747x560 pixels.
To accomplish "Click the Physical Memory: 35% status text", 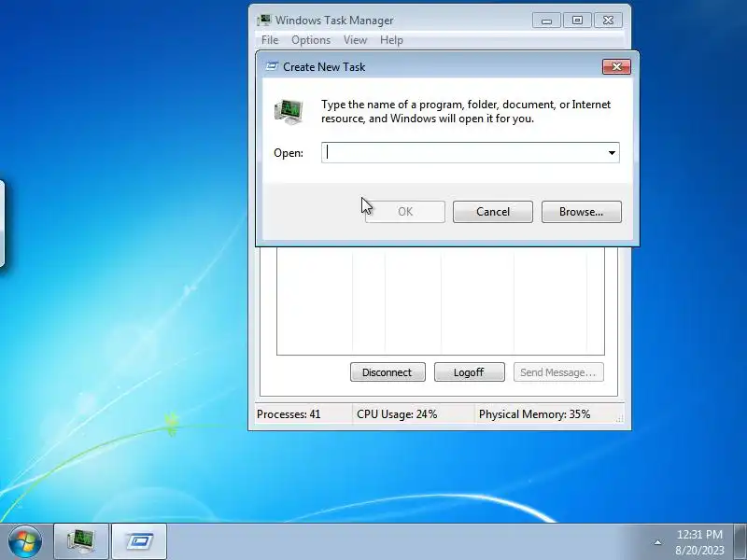I will tap(534, 414).
